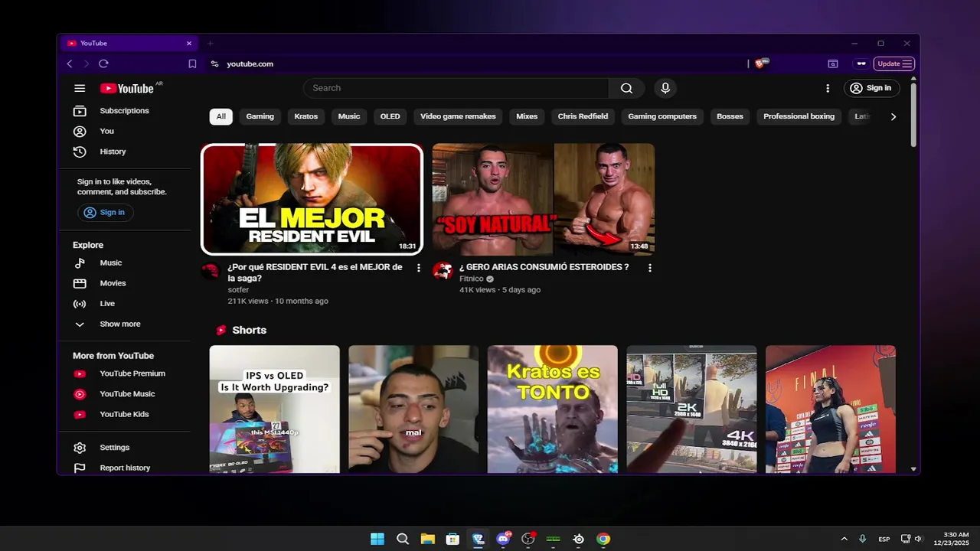The image size is (980, 551).
Task: Click Sign in button in sidebar
Action: pyautogui.click(x=105, y=213)
